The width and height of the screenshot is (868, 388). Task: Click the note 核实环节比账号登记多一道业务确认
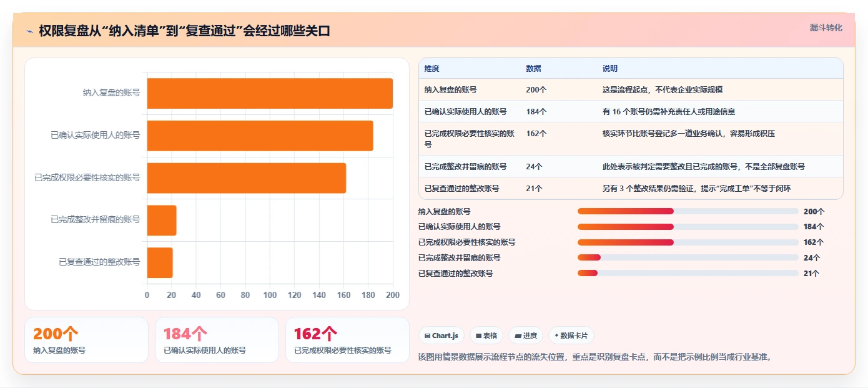point(688,134)
